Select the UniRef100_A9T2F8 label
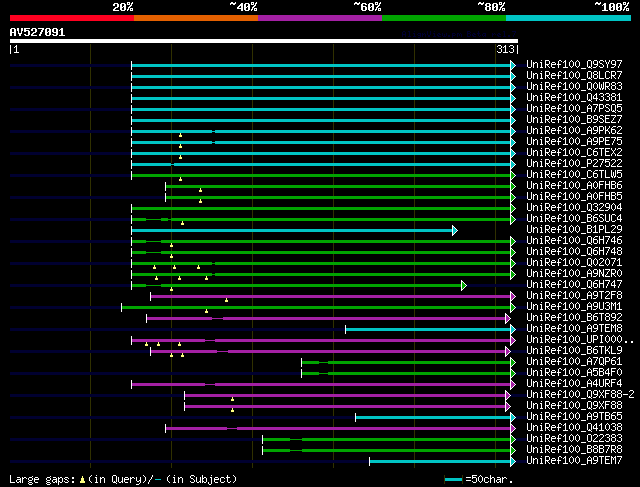This screenshot has height=487, width=640. click(574, 296)
